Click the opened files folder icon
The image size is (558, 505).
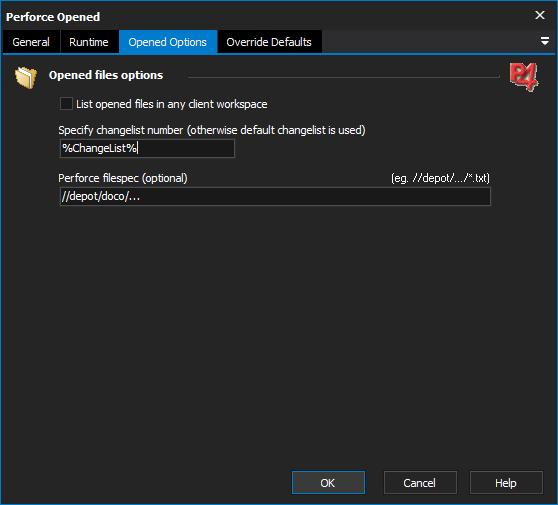pyautogui.click(x=26, y=77)
